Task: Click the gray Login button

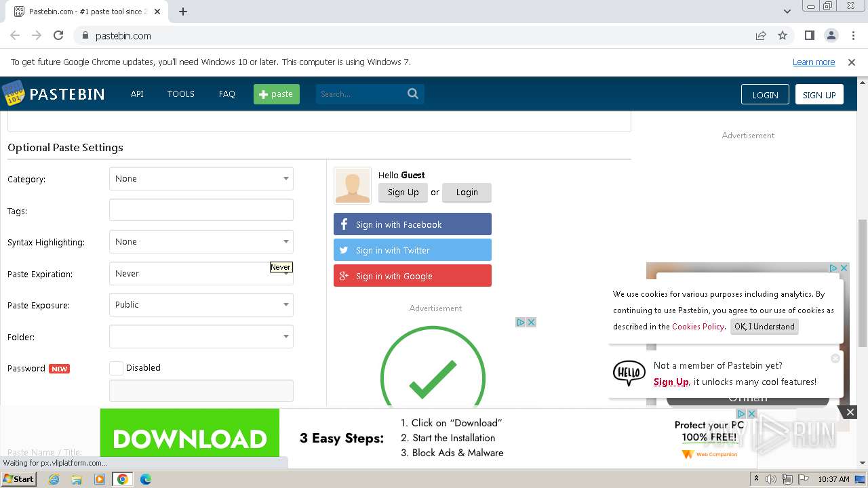Action: coord(467,192)
